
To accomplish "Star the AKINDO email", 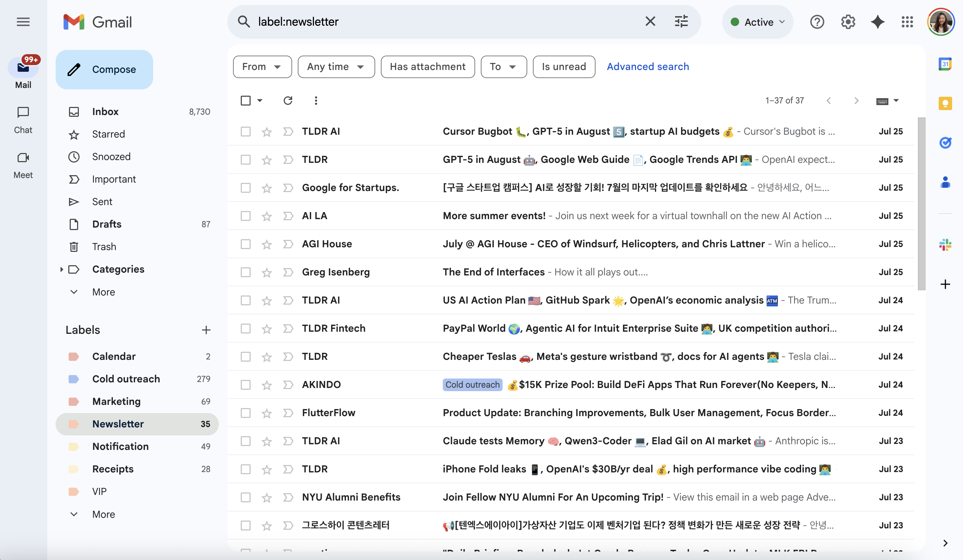I will [267, 385].
